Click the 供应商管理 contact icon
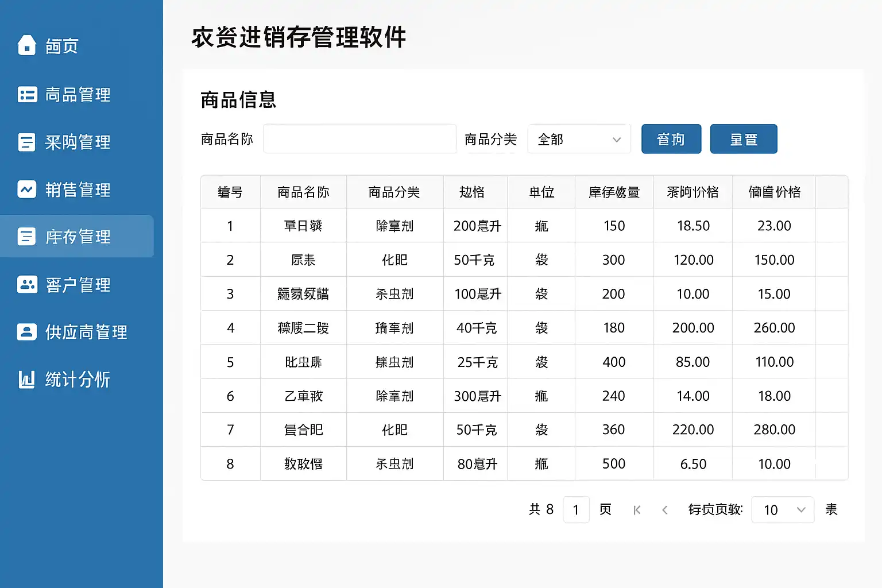 [x=26, y=332]
